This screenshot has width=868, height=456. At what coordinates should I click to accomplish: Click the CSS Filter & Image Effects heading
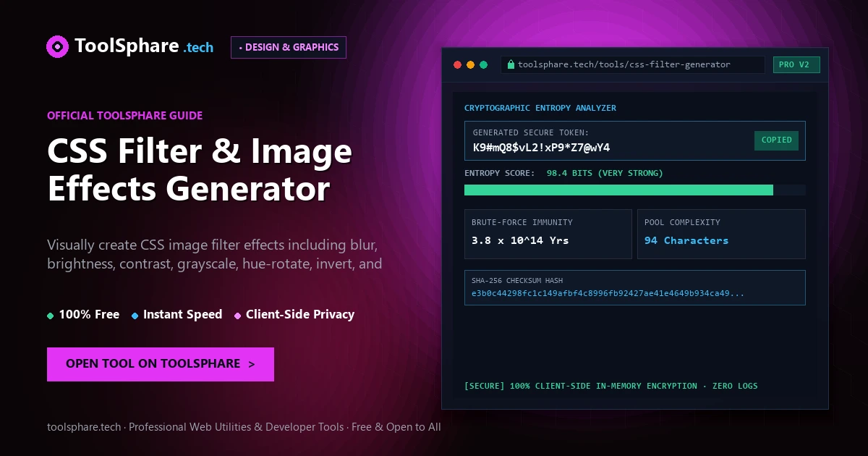(200, 171)
